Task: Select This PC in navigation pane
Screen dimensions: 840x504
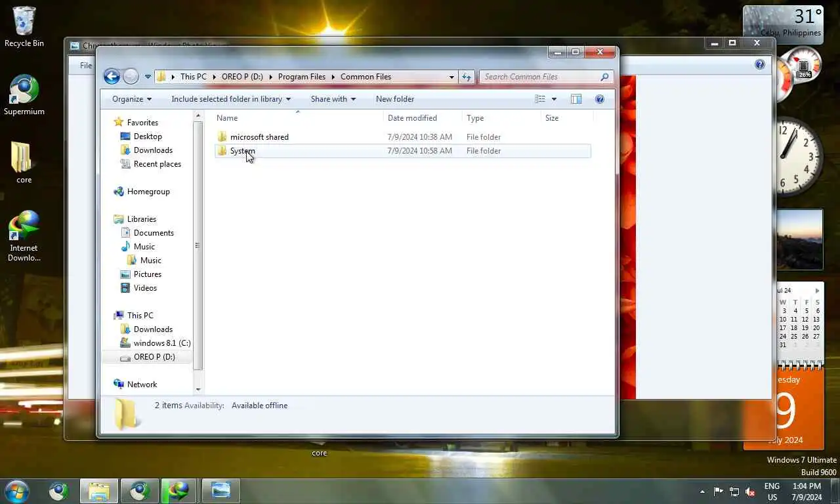Action: coord(140,316)
